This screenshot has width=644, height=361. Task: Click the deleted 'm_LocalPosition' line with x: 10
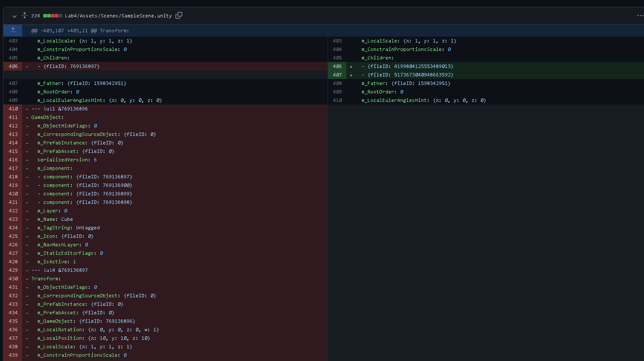[x=93, y=338]
